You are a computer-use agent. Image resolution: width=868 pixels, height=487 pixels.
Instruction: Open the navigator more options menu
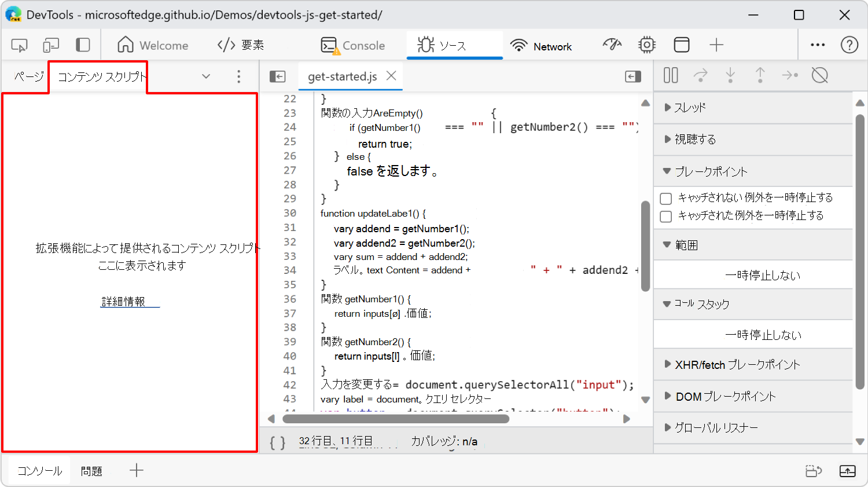238,76
